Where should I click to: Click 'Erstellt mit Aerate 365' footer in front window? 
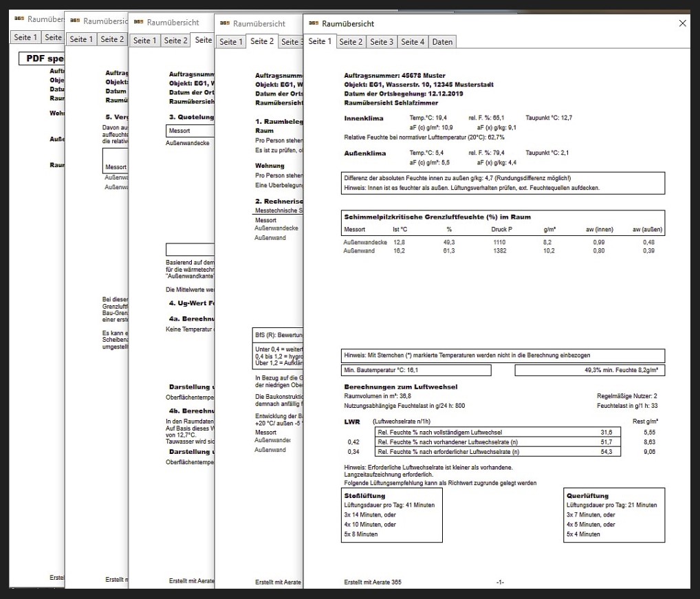point(372,582)
